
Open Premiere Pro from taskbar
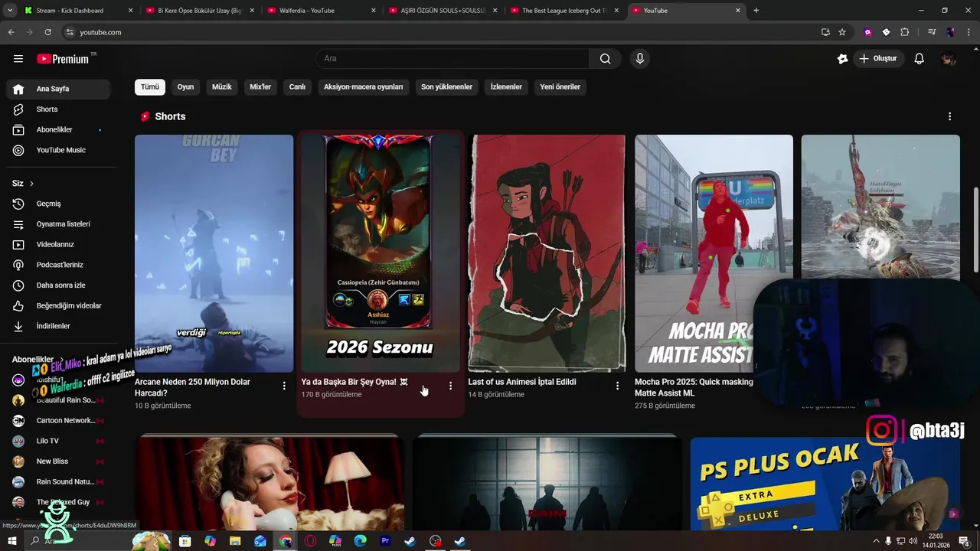pos(385,541)
